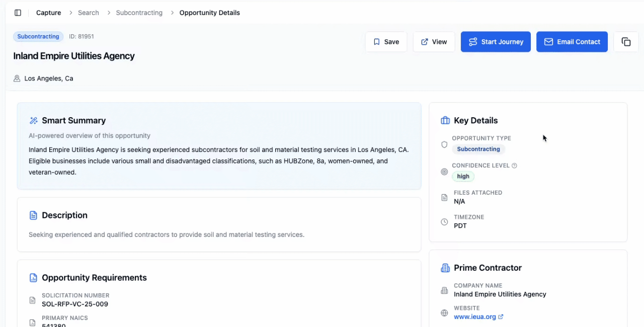644x327 pixels.
Task: Open the Subcontracting breadcrumb entry
Action: [x=139, y=13]
